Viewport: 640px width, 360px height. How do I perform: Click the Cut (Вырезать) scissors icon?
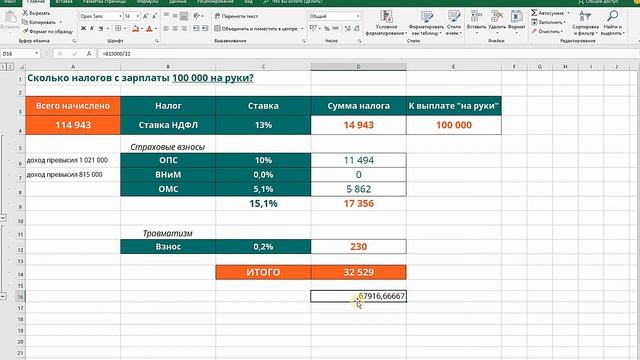click(25, 13)
